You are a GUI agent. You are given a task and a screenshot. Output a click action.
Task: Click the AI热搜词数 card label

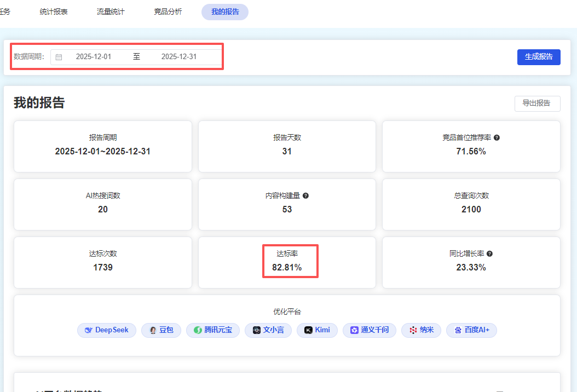(103, 196)
